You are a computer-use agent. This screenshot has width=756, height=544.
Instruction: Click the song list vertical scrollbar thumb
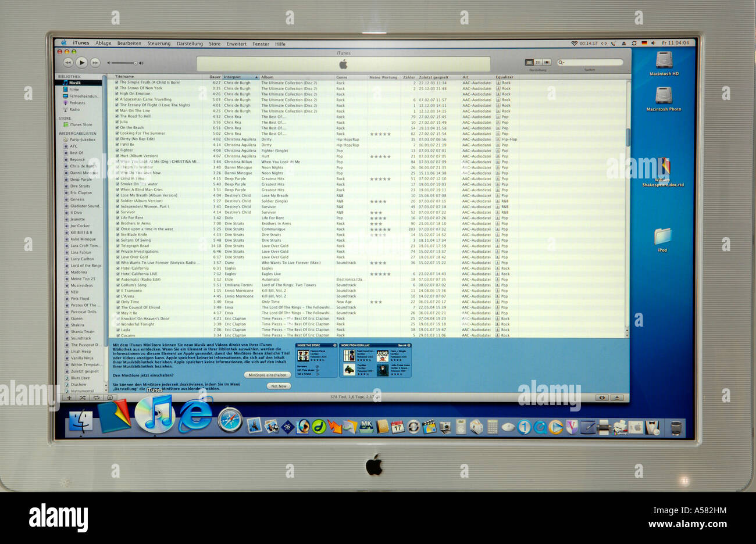click(x=627, y=137)
